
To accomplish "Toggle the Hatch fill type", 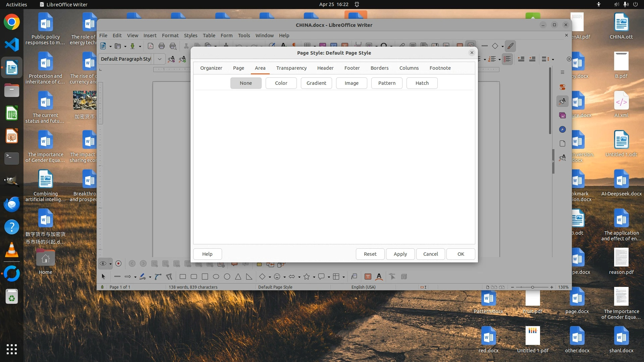I will (x=422, y=83).
